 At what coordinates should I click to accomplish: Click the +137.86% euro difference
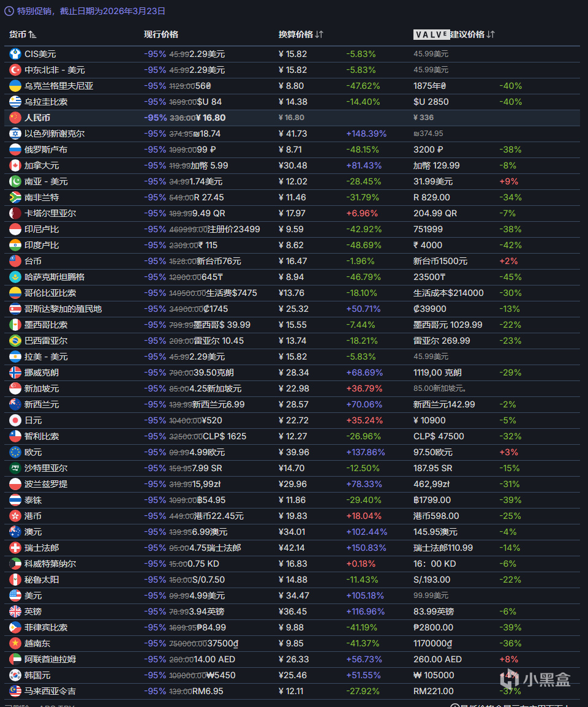coord(366,452)
